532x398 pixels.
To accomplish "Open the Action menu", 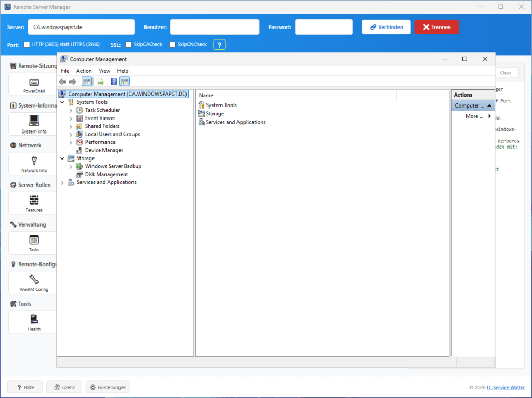I will click(x=84, y=70).
